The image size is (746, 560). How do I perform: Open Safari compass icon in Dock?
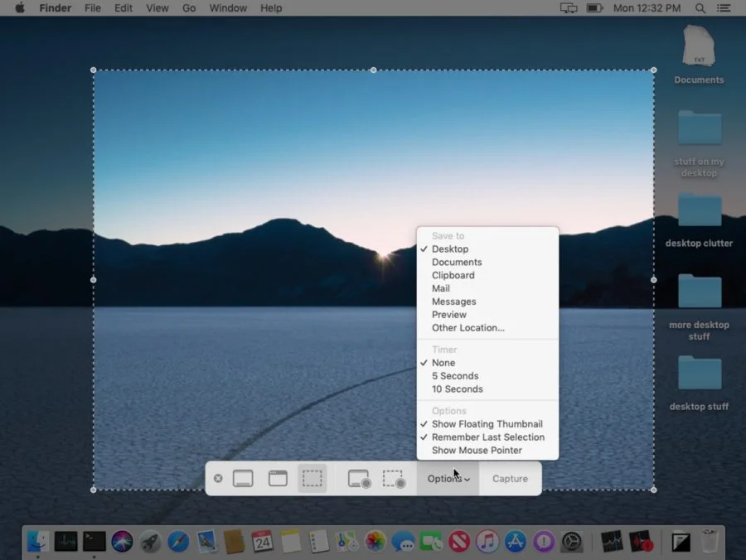tap(178, 542)
